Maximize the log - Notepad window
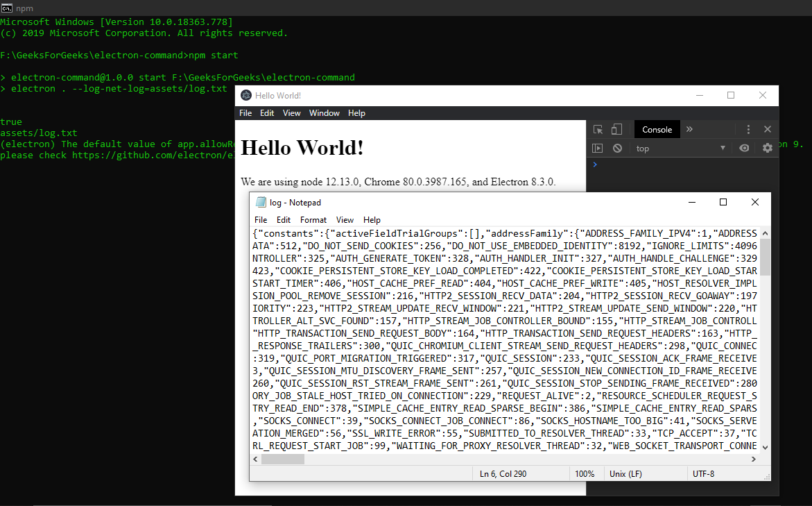Screen dimensions: 812x506 pyautogui.click(x=723, y=202)
